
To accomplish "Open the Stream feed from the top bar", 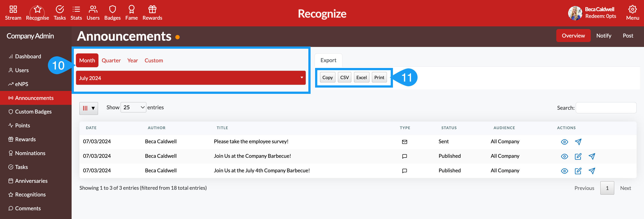I will 13,13.
